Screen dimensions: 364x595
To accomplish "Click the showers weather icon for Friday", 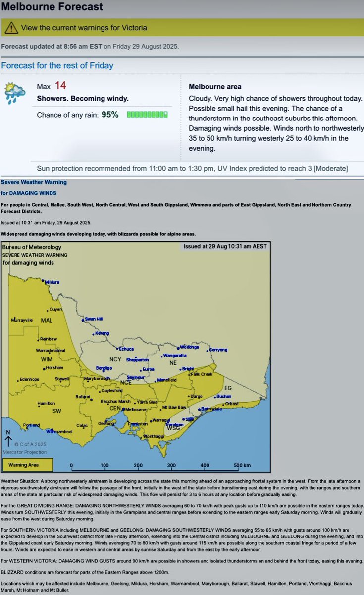I will tap(14, 93).
